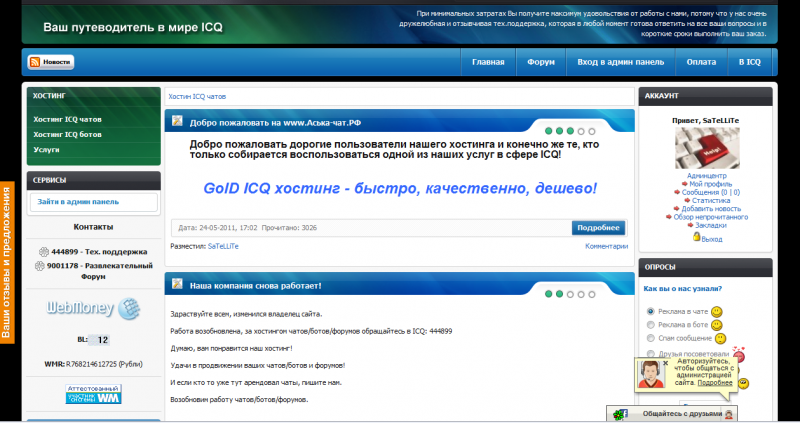Click red arrow icon beside Обзор непрочитанного
The image size is (800, 423).
coord(668,217)
